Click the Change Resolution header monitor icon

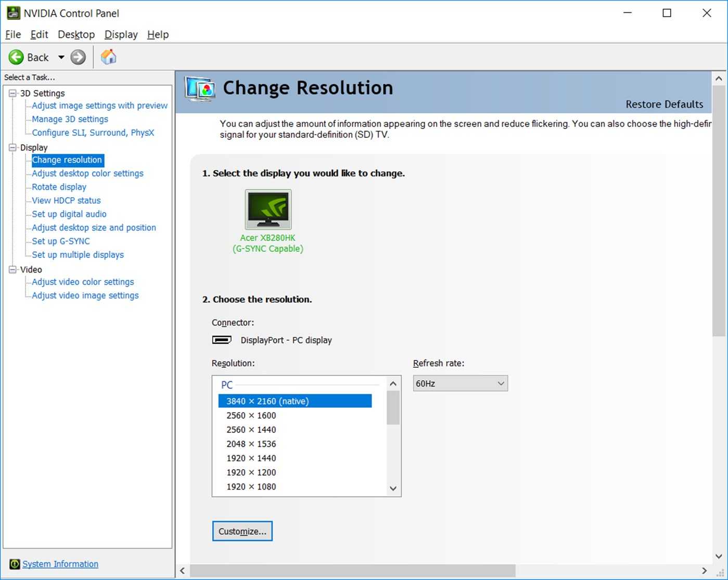(x=200, y=88)
